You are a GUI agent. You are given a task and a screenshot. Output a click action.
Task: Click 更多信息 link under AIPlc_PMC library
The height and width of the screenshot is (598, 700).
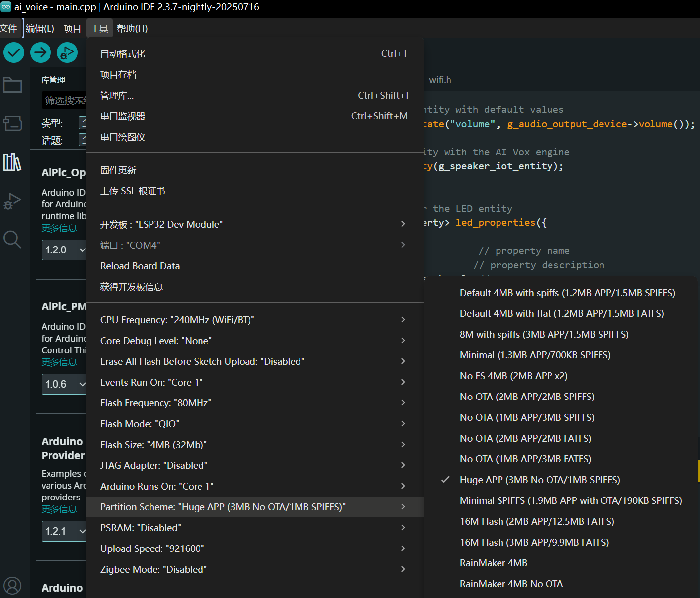click(x=59, y=362)
